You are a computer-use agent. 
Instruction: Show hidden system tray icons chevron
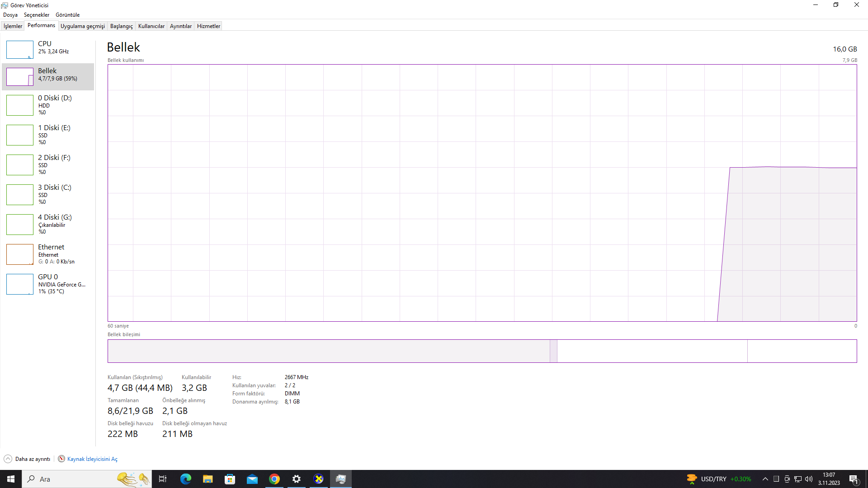click(765, 479)
